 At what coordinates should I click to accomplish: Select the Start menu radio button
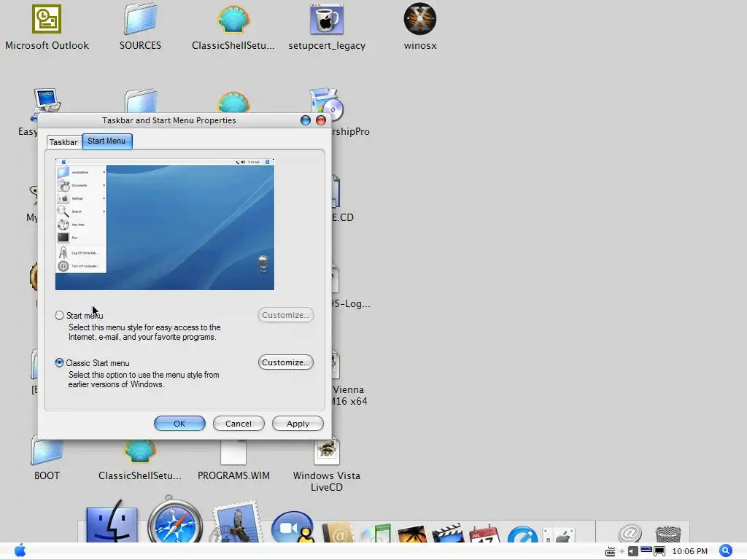click(59, 315)
